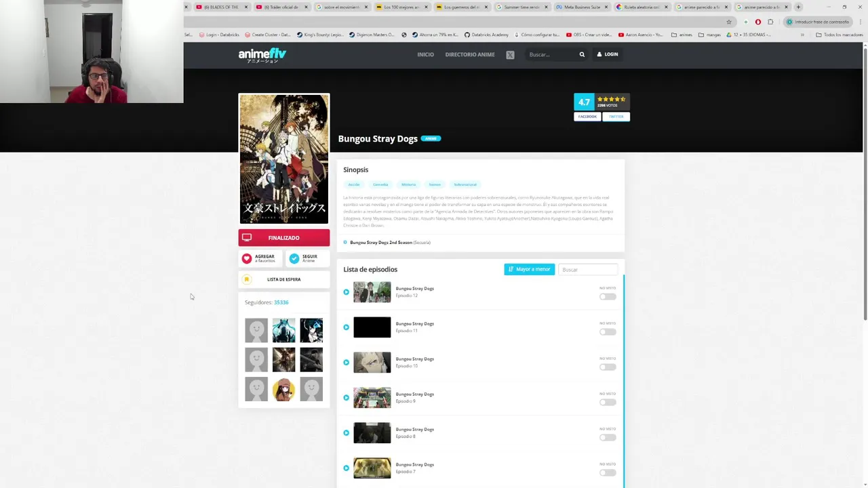Play icon for Episodio 8

[x=346, y=433]
